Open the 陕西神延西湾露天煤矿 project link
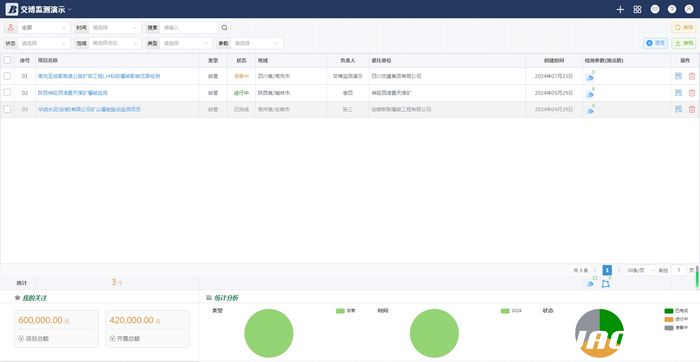This screenshot has height=362, width=700. [73, 93]
